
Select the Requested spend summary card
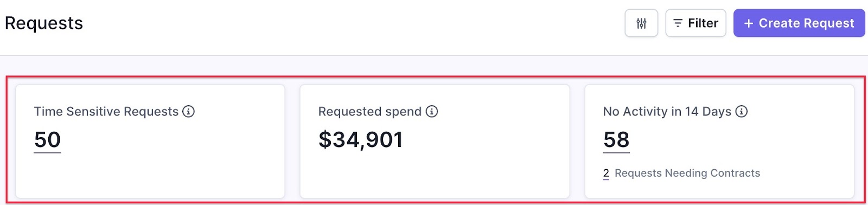point(435,141)
